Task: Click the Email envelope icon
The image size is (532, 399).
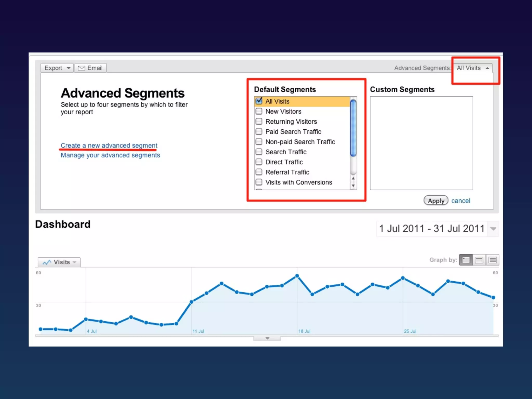Action: (x=81, y=68)
